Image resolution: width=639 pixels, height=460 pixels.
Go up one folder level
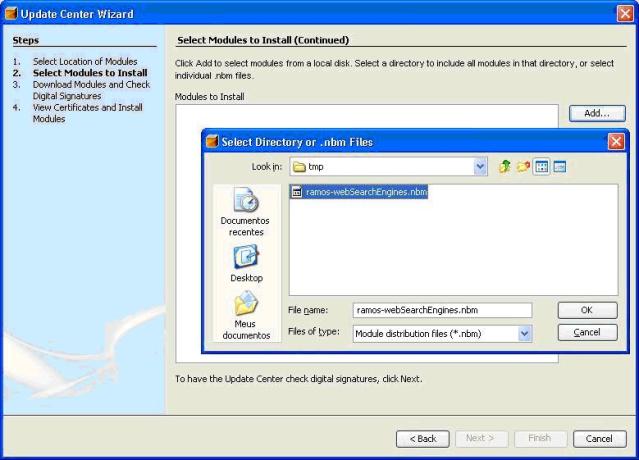[x=505, y=167]
